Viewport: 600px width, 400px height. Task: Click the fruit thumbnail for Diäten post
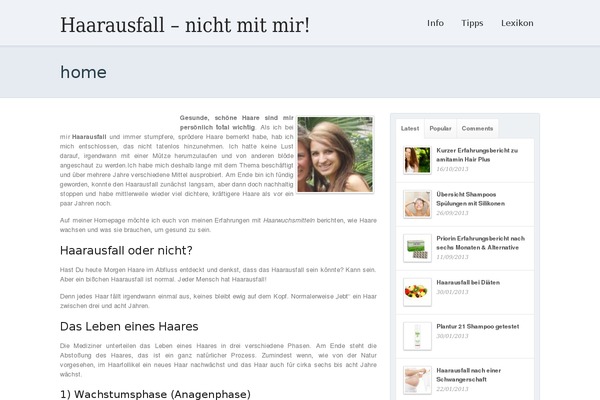coord(417,292)
